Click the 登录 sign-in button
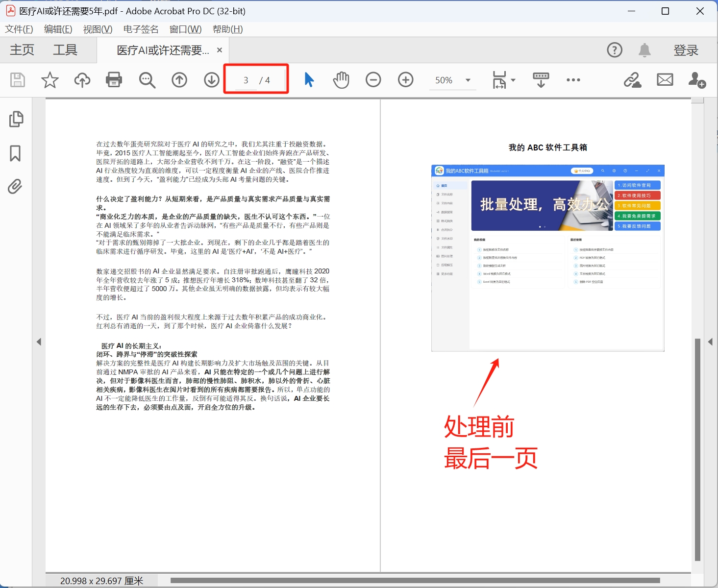This screenshot has height=588, width=718. click(x=686, y=50)
